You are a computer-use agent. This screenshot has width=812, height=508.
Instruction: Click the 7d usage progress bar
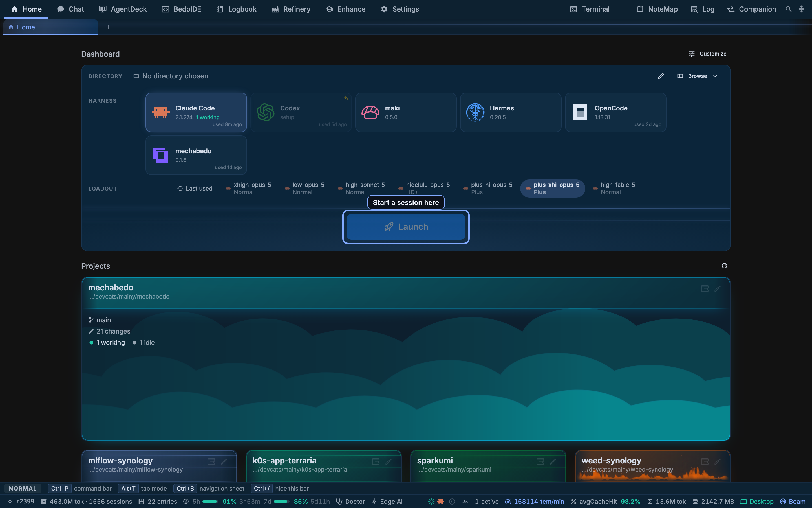point(281,501)
